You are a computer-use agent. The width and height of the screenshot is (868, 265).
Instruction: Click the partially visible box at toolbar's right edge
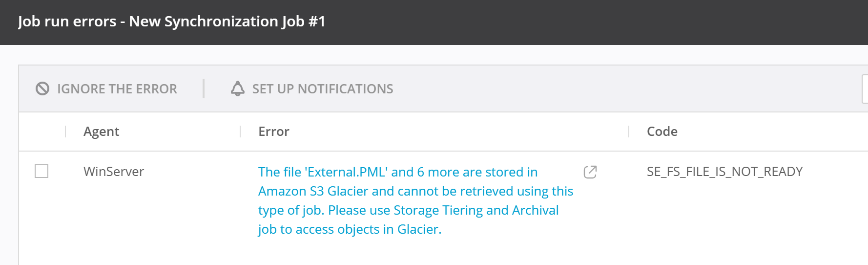(865, 89)
